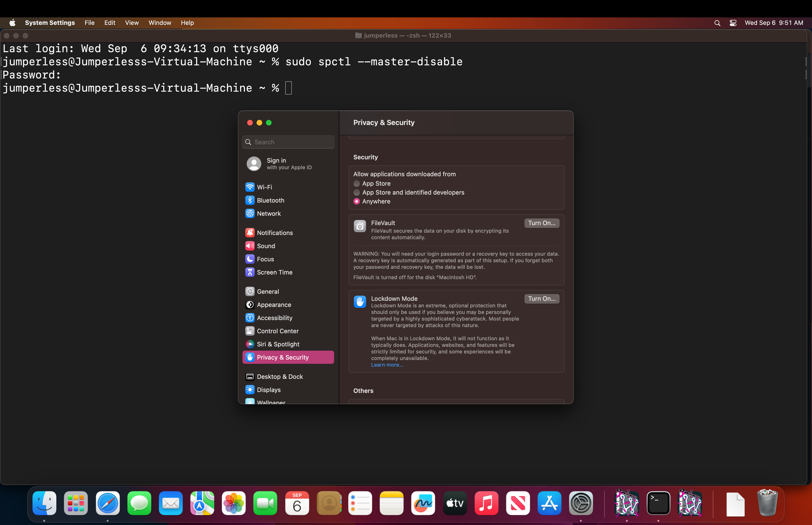812x525 pixels.
Task: Open Accessibility settings
Action: (274, 318)
